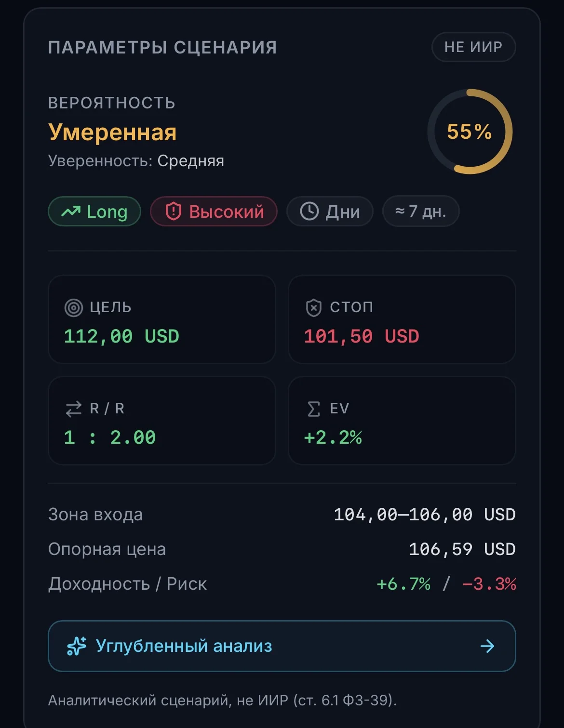Select the 112,00 USD target value

click(121, 336)
